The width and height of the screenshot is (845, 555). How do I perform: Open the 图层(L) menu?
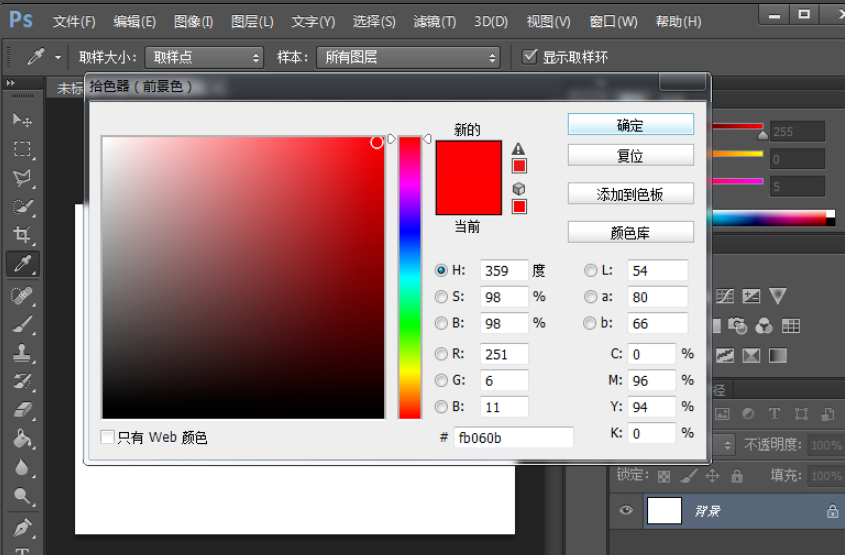pos(252,22)
